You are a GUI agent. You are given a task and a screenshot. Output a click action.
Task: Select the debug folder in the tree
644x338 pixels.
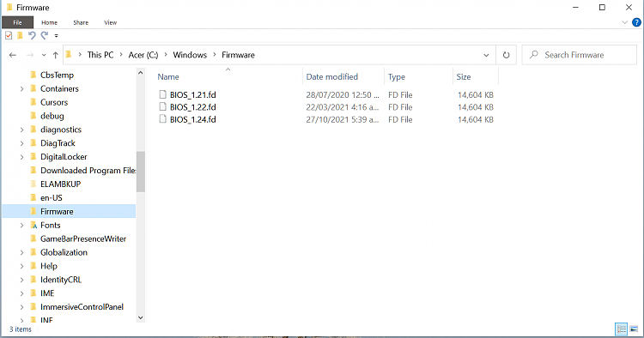[x=52, y=116]
